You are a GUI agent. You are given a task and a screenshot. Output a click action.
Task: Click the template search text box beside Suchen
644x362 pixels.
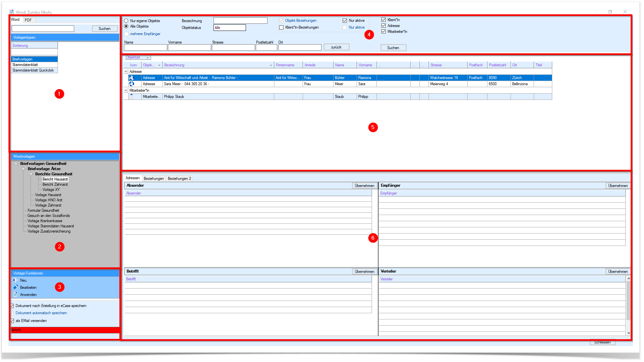point(43,29)
